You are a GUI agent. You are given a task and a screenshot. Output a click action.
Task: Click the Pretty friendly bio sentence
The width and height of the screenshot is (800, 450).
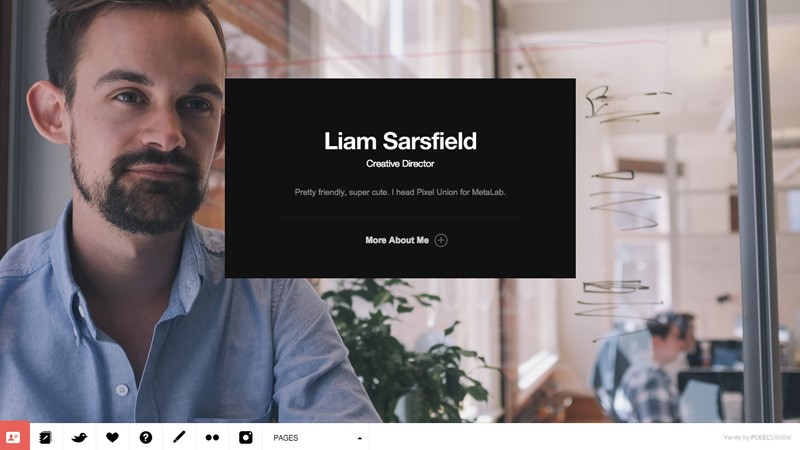click(x=400, y=192)
